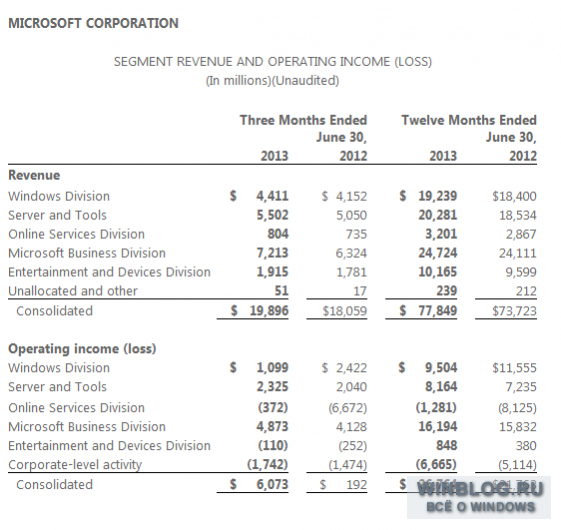The width and height of the screenshot is (561, 530).
Task: Click Online Services loss (372)
Action: tap(273, 407)
